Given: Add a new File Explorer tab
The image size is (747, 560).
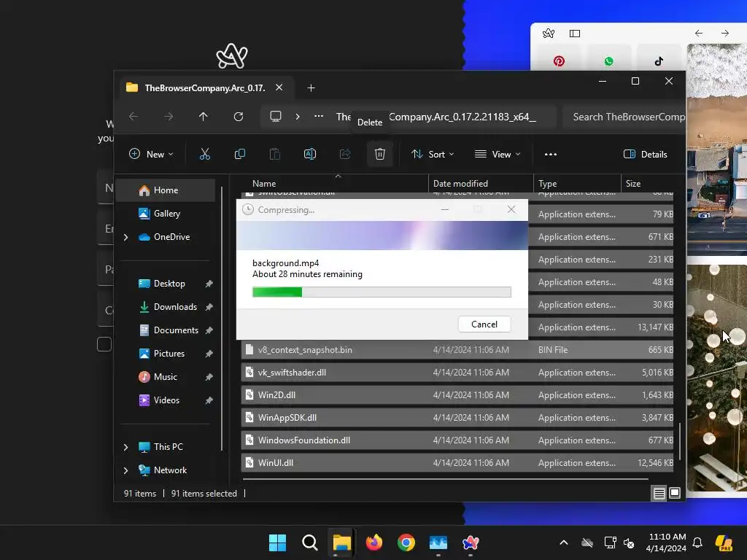Looking at the screenshot, I should [x=311, y=88].
